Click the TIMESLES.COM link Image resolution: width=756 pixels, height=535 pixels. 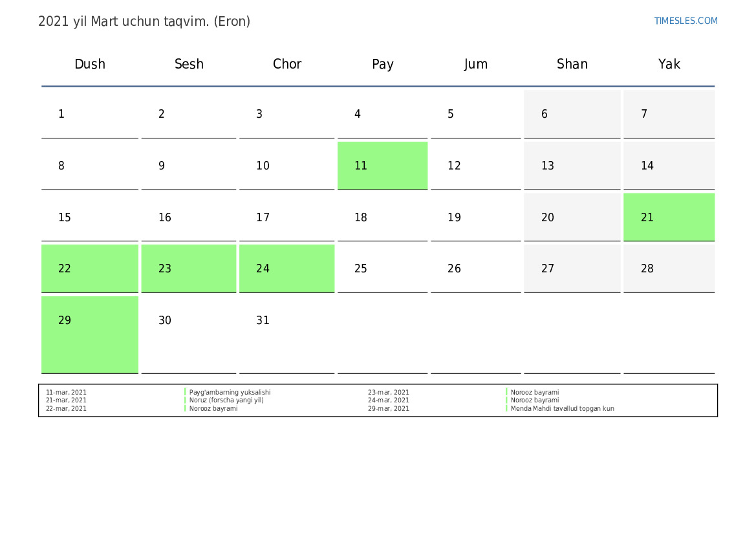686,21
